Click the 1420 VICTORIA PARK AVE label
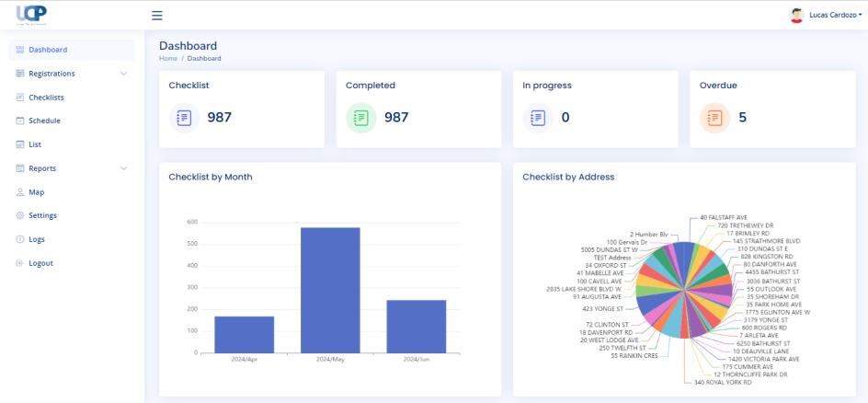Viewport: 868px width, 403px height. click(763, 359)
